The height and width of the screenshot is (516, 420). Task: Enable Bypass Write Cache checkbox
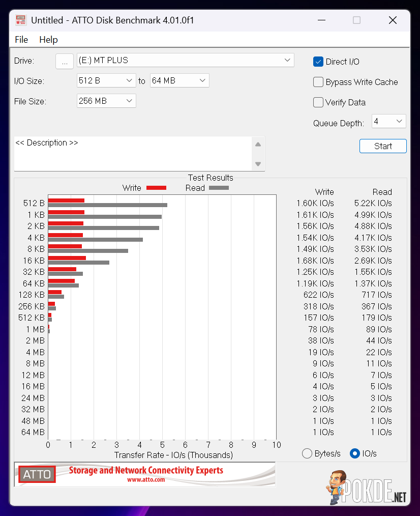pos(318,82)
